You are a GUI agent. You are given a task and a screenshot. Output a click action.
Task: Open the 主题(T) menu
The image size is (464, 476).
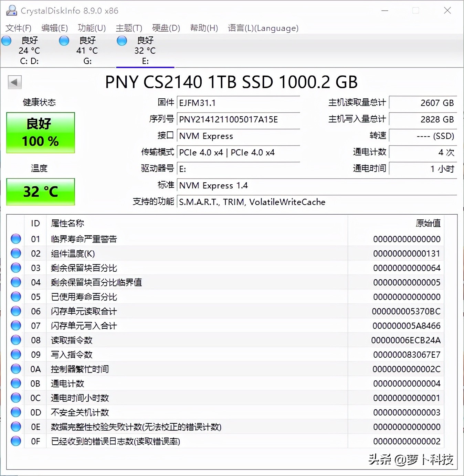pyautogui.click(x=129, y=28)
